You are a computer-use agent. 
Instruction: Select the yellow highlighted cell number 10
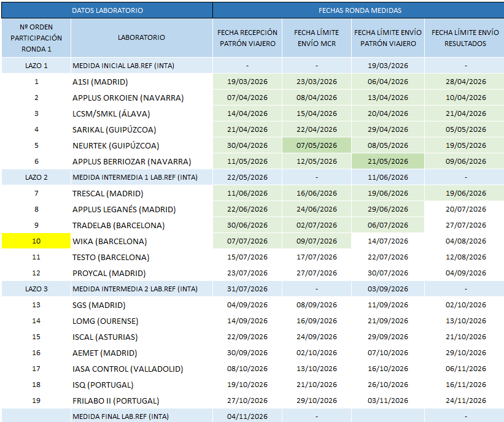(36, 241)
